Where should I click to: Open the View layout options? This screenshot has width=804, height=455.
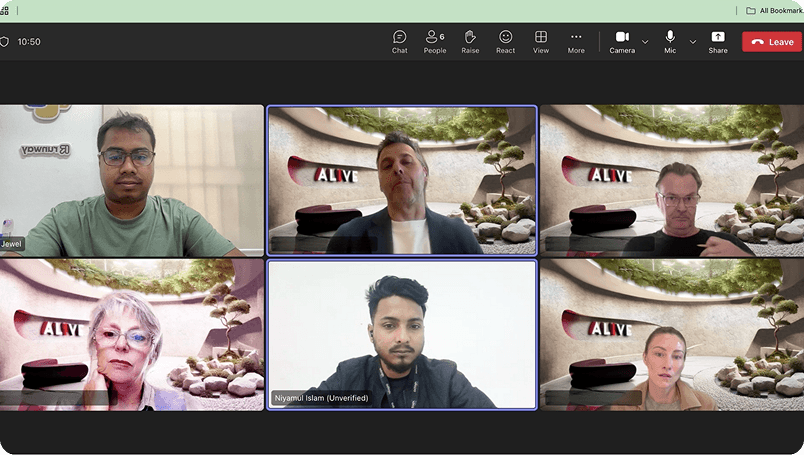click(541, 41)
